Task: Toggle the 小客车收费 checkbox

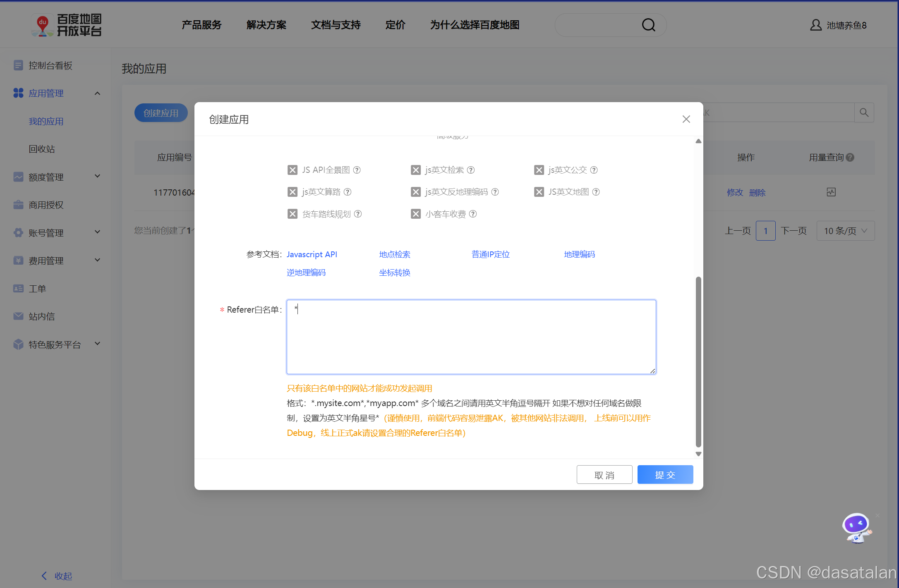Action: click(415, 214)
